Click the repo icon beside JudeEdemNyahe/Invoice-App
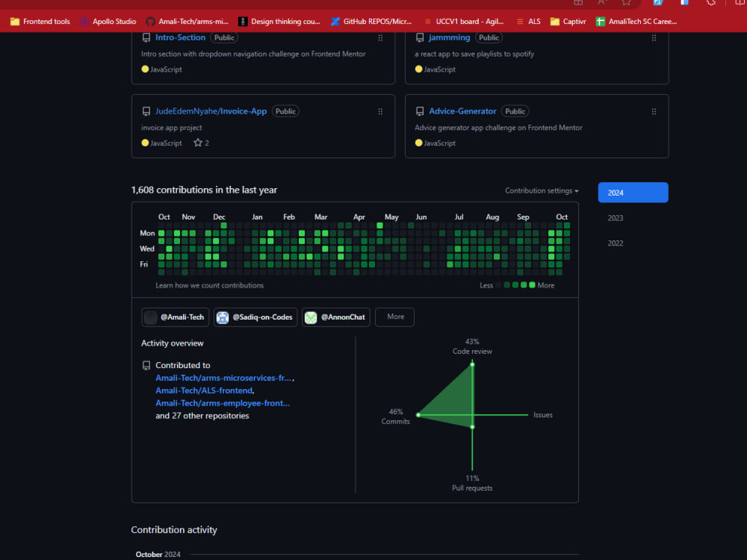Screen dimensions: 747x560 pyautogui.click(x=146, y=111)
